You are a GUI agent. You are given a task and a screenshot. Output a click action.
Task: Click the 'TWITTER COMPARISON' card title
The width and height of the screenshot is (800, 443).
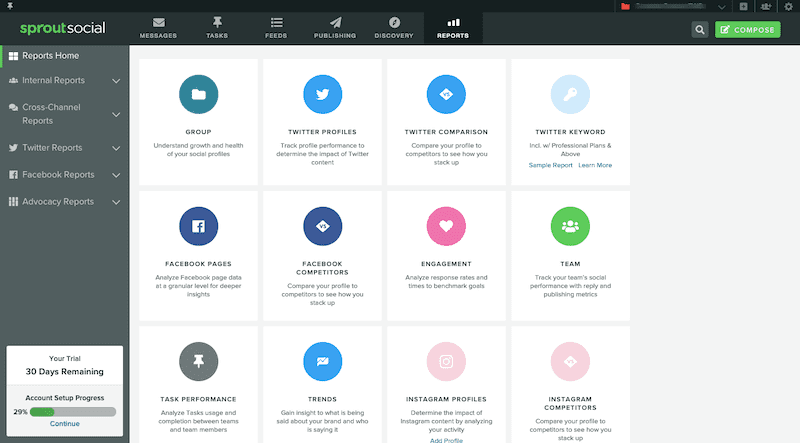446,132
